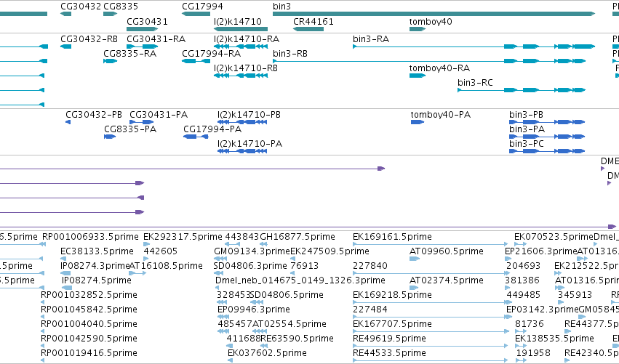Select the CG30432-RB transcript label
Screen dimensions: 619x364
coord(89,39)
